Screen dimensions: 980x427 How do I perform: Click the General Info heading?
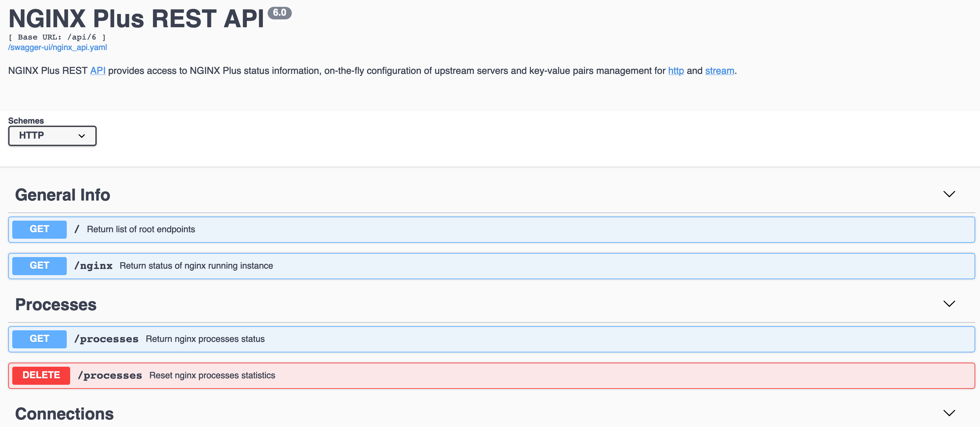[63, 195]
